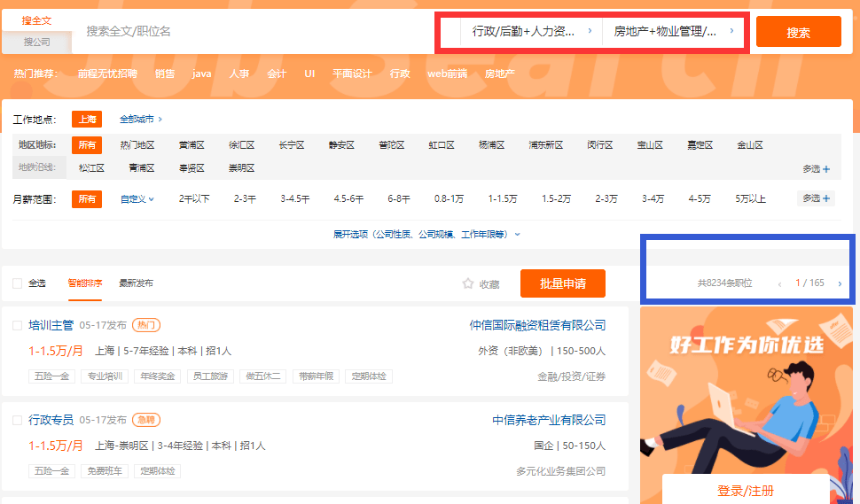The height and width of the screenshot is (504, 860).
Task: Click the plus icon in 月薪范围 多选
Action: point(826,198)
